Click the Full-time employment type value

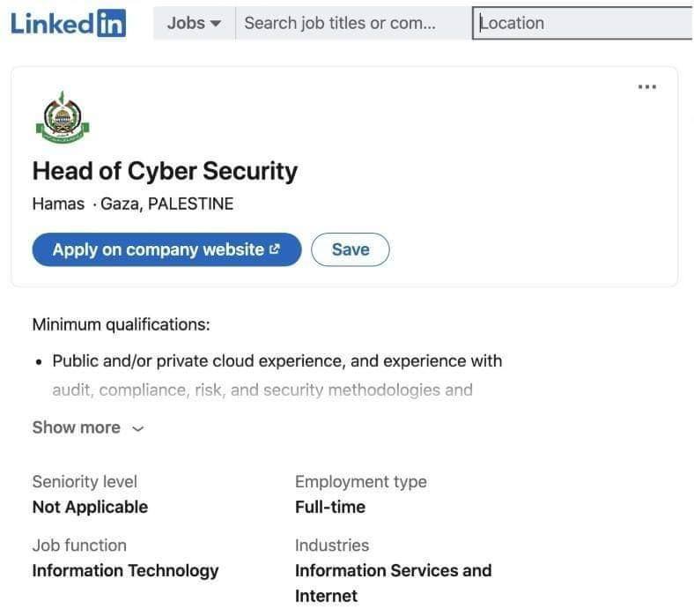(330, 507)
